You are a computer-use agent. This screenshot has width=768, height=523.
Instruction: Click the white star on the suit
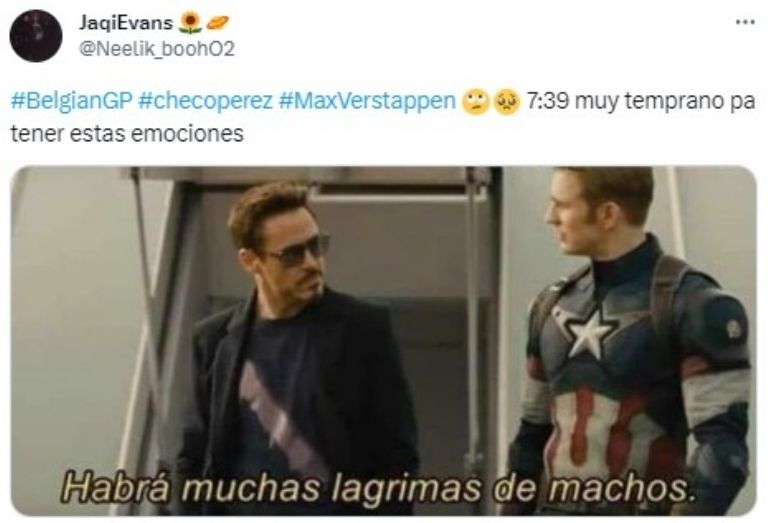coord(589,332)
